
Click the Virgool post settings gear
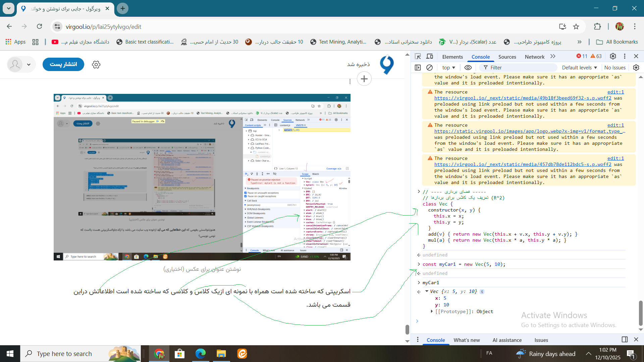96,64
